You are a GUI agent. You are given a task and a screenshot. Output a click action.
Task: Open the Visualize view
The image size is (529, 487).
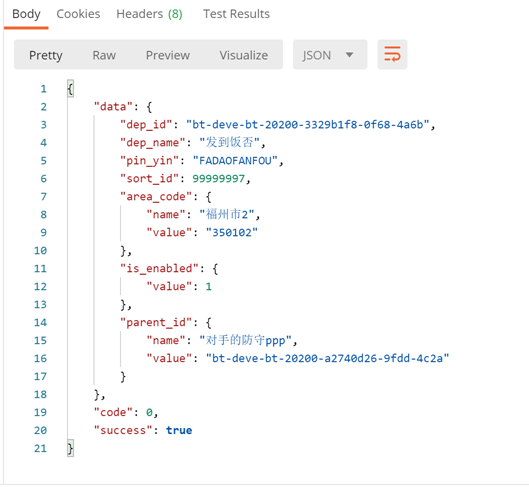(244, 55)
